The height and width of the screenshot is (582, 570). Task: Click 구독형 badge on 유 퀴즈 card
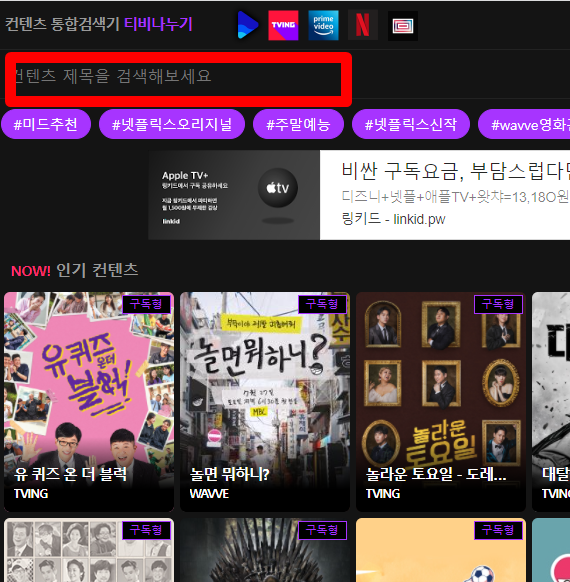[x=146, y=304]
